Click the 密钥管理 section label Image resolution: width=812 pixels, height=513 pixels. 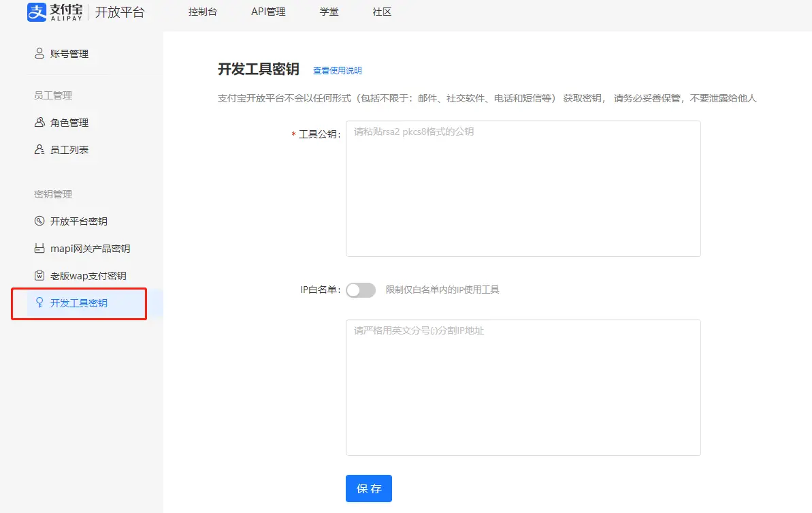coord(53,193)
